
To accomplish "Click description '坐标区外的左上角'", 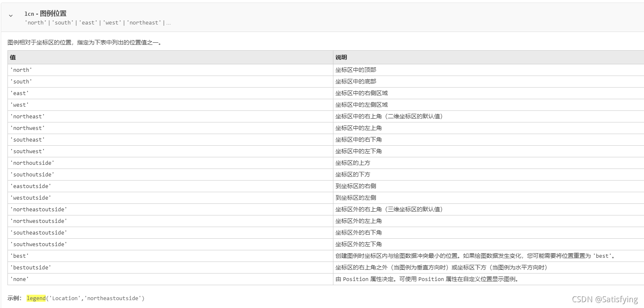I will 359,221.
